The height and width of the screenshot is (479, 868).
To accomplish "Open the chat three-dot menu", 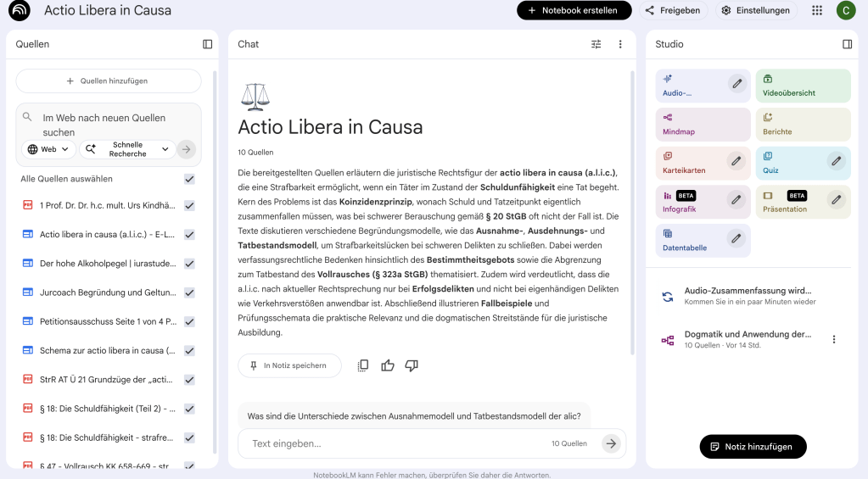I will point(620,44).
